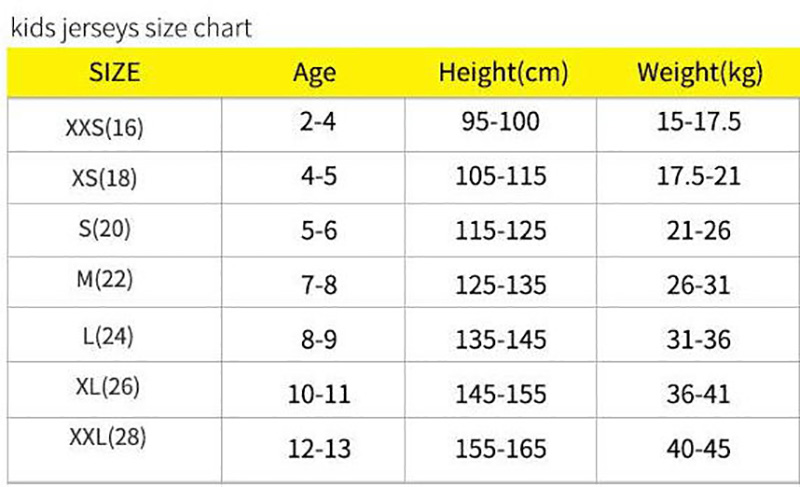Select the 95-100 height cell

point(501,123)
